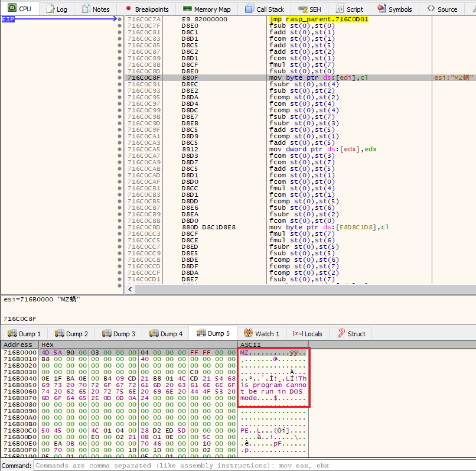Toggle breakpoint bullet at address 716C0CBD
The height and width of the screenshot is (471, 476).
pyautogui.click(x=120, y=227)
